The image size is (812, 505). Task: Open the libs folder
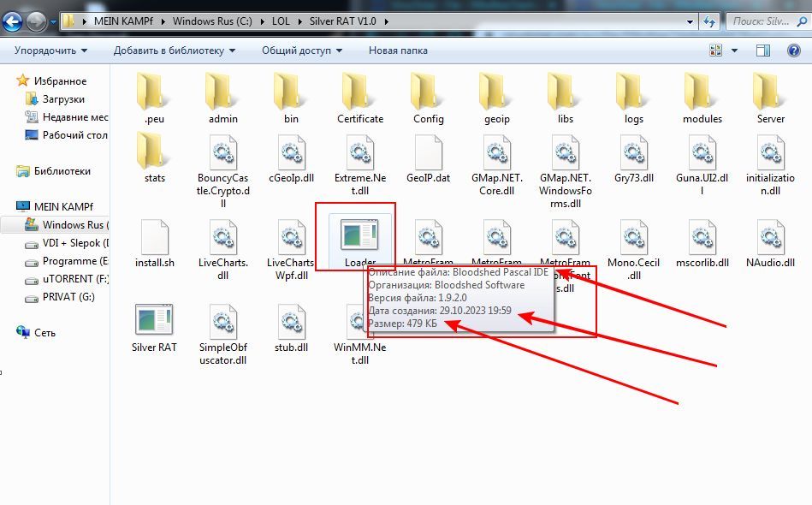click(x=565, y=98)
